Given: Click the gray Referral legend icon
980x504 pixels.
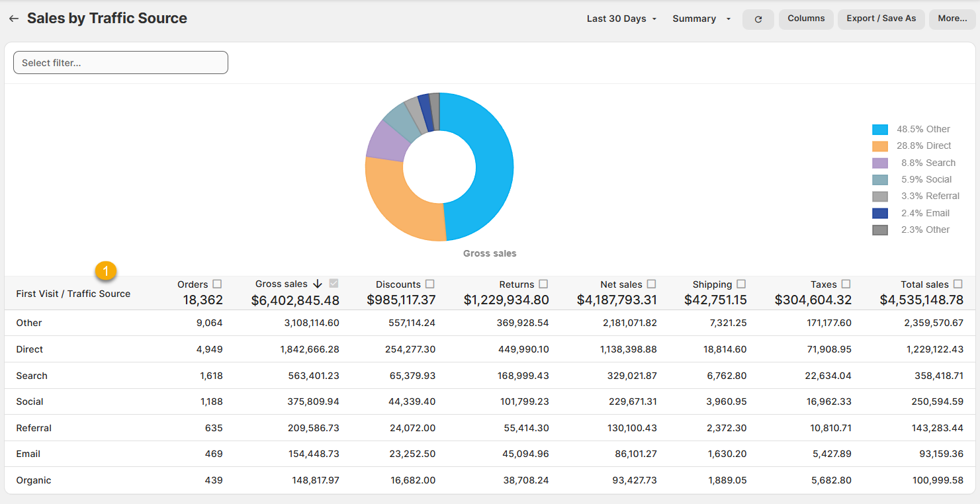Looking at the screenshot, I should coord(879,196).
